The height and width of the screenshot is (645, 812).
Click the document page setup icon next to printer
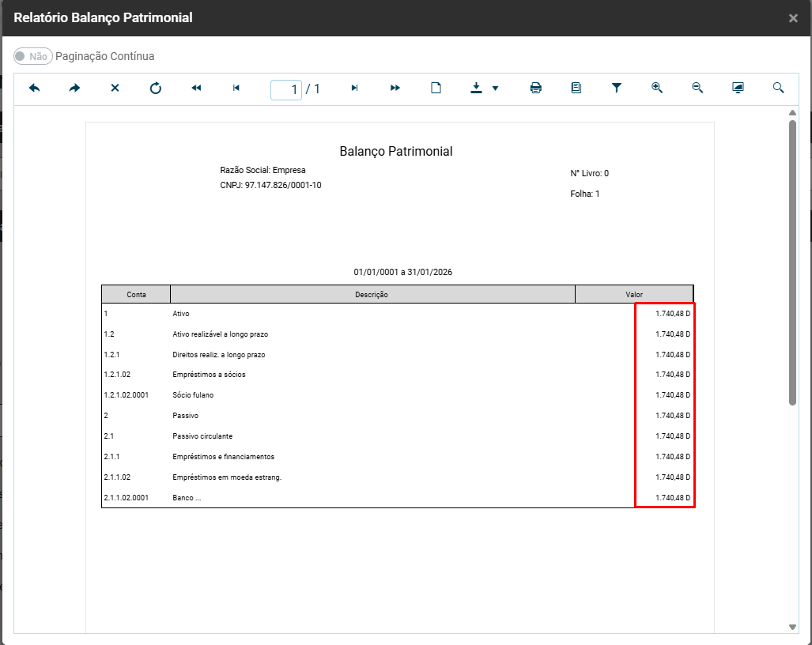(x=576, y=88)
